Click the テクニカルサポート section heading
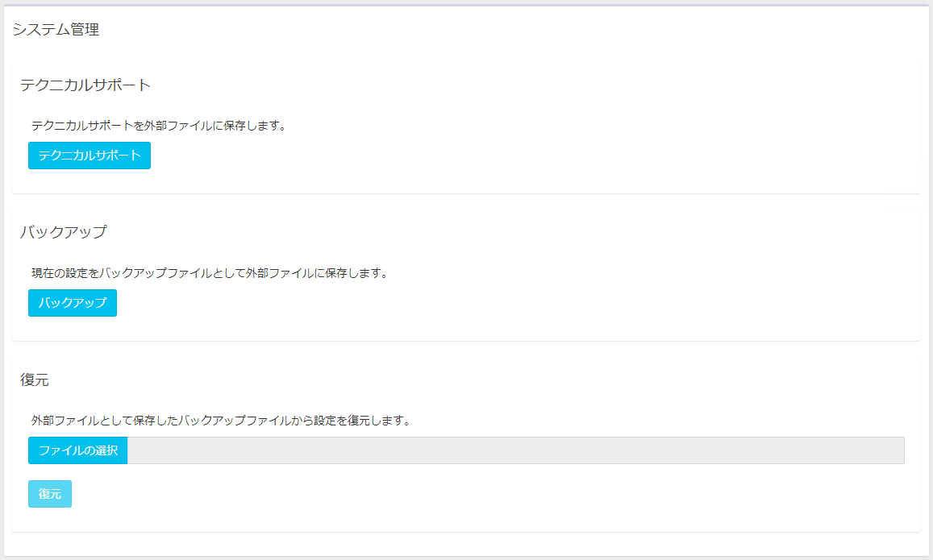The height and width of the screenshot is (560, 933). pyautogui.click(x=85, y=85)
